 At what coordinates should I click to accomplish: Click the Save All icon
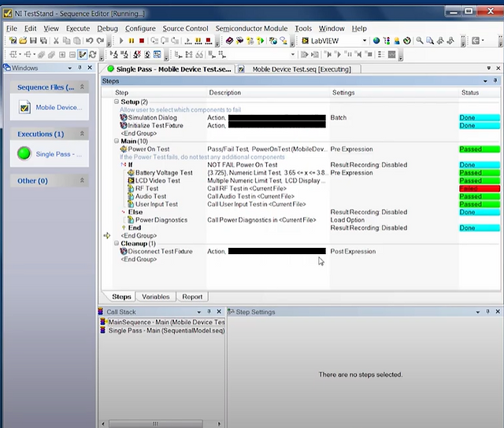click(43, 40)
